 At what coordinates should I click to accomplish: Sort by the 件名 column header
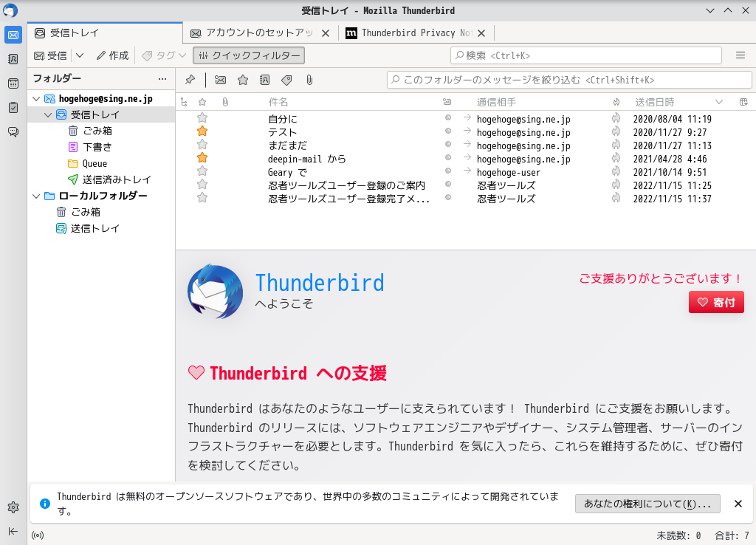pos(278,102)
